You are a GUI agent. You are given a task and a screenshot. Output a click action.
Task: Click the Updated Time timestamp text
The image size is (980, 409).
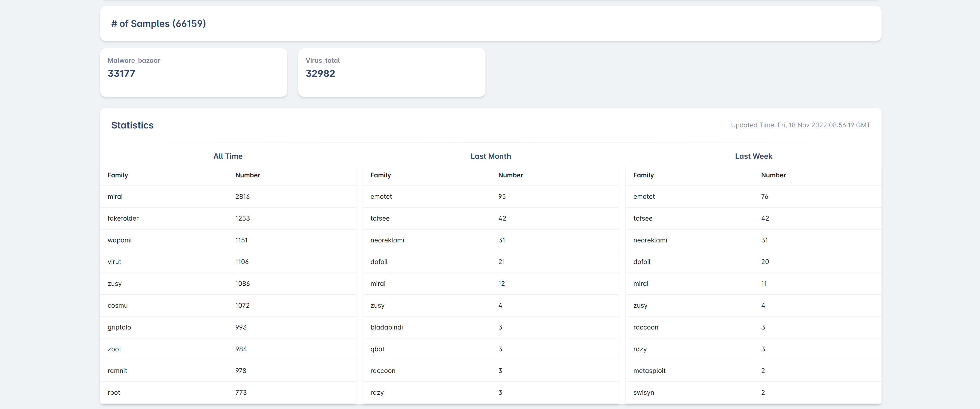[800, 125]
